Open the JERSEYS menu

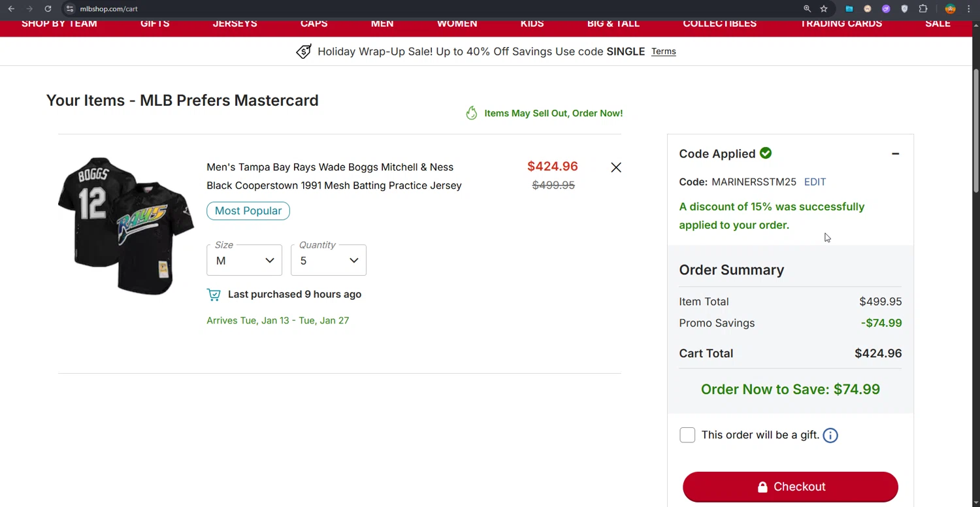point(235,24)
